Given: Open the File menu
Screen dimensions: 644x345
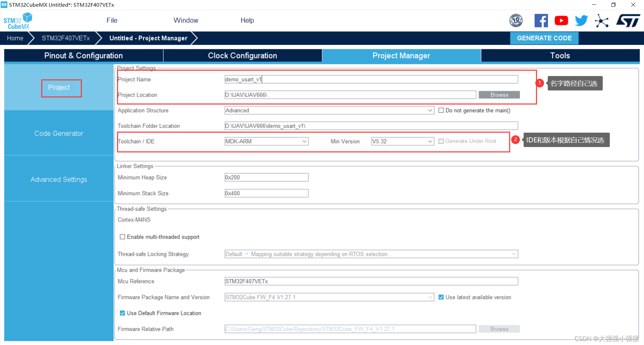Looking at the screenshot, I should pyautogui.click(x=112, y=20).
